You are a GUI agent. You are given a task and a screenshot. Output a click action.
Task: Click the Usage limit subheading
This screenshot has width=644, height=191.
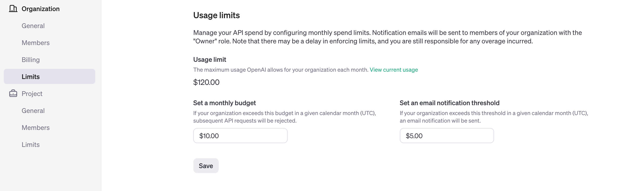pyautogui.click(x=210, y=59)
